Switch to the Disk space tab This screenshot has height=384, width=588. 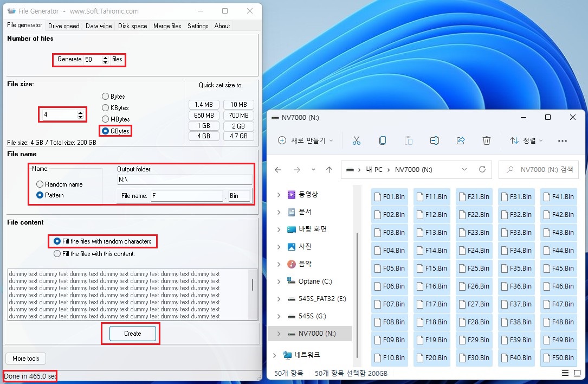pos(132,26)
